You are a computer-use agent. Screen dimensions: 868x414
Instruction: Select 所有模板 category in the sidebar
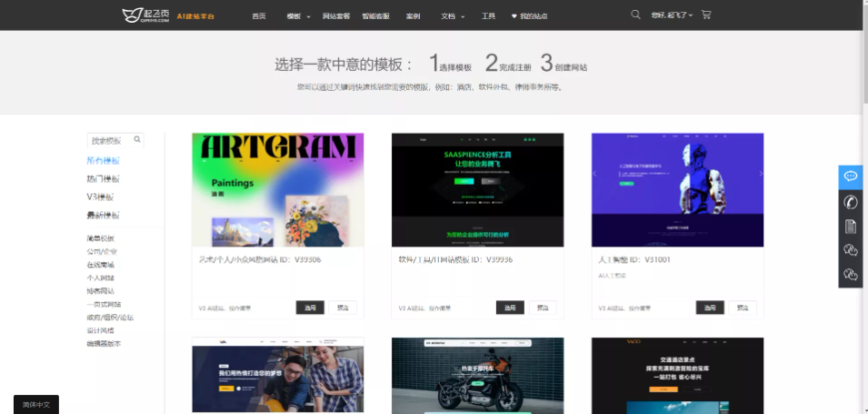coord(104,161)
